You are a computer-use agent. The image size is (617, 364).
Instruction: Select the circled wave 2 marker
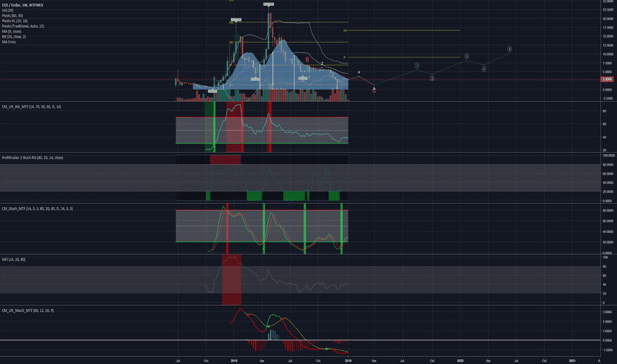tap(432, 78)
